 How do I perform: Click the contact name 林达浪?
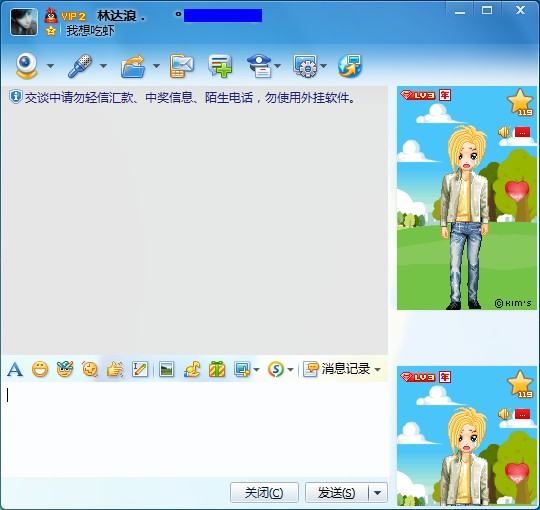click(x=116, y=16)
